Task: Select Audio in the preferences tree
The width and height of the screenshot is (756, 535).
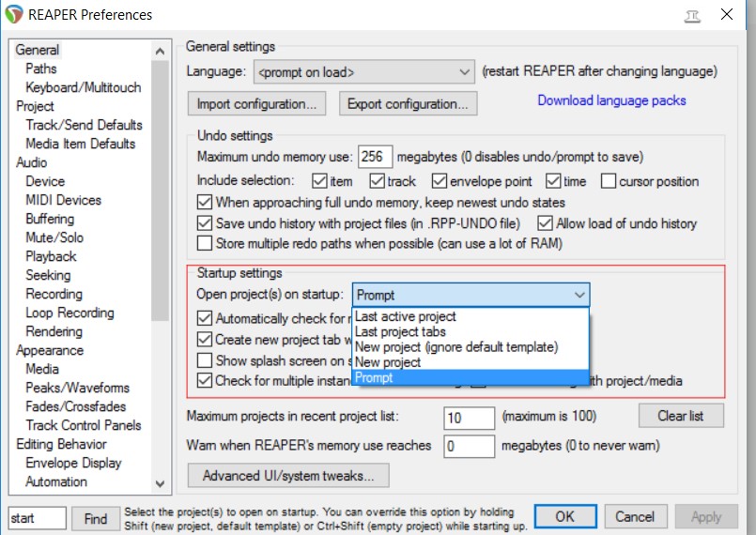Action: 31,162
